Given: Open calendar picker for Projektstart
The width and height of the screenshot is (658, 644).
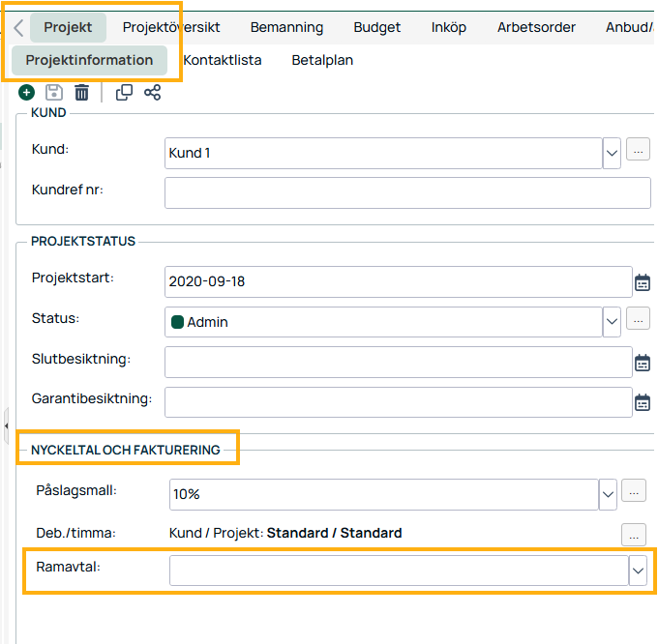Looking at the screenshot, I should tap(643, 282).
